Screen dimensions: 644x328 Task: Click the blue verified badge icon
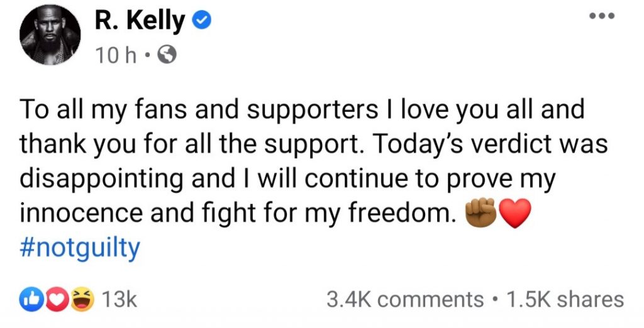201,22
